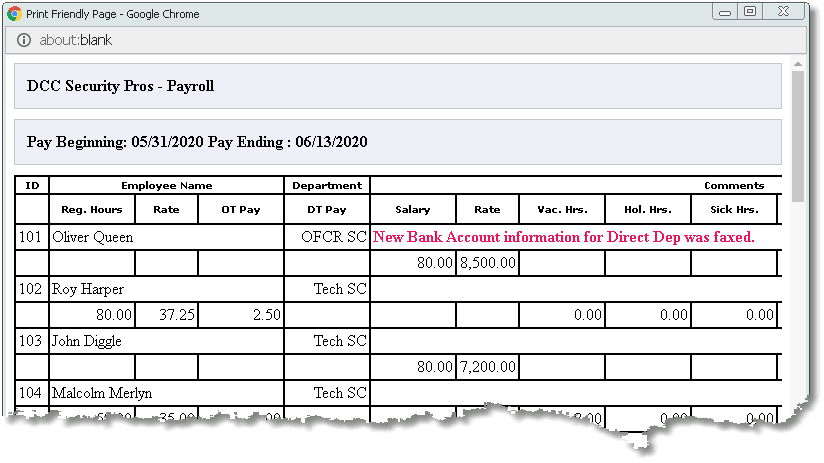The height and width of the screenshot is (463, 824).
Task: Minimize the Print Friendly Page window
Action: (725, 12)
